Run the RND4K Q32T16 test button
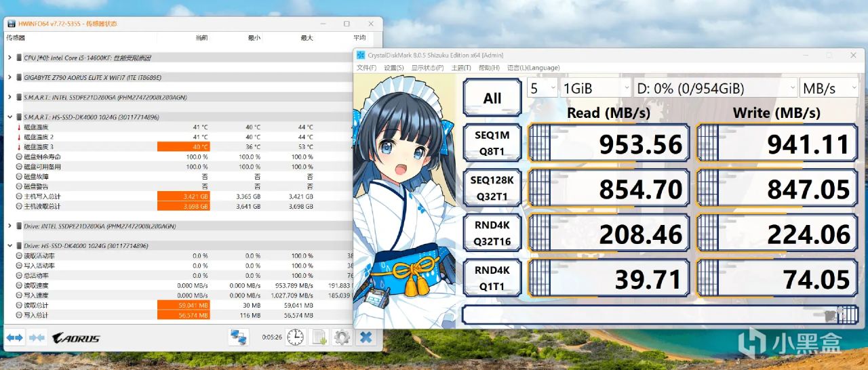 coord(492,232)
